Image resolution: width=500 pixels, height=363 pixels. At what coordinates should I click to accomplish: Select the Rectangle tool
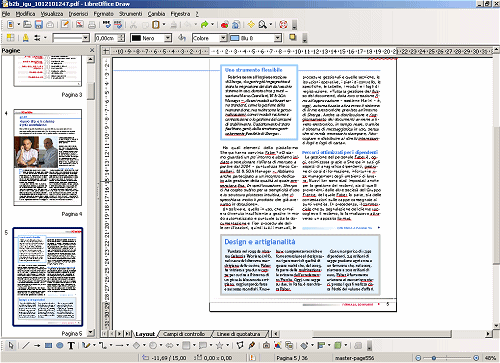point(48,345)
